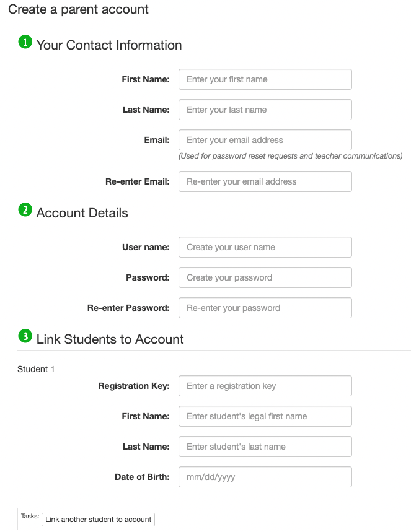Click the Your Contact Information heading

(109, 45)
